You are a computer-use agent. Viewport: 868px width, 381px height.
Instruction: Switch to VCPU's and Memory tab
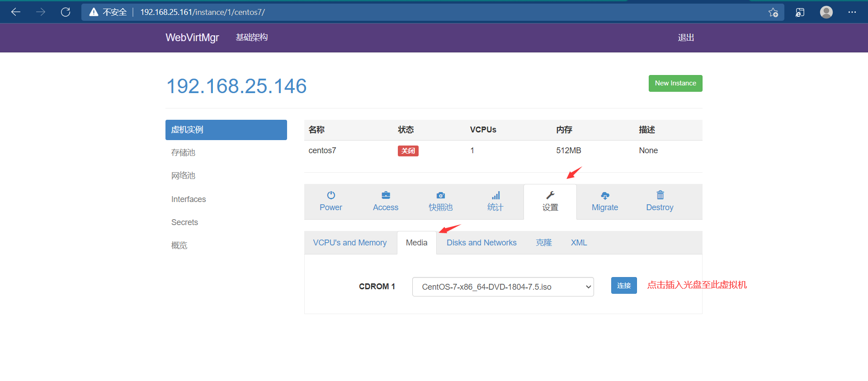(x=350, y=243)
